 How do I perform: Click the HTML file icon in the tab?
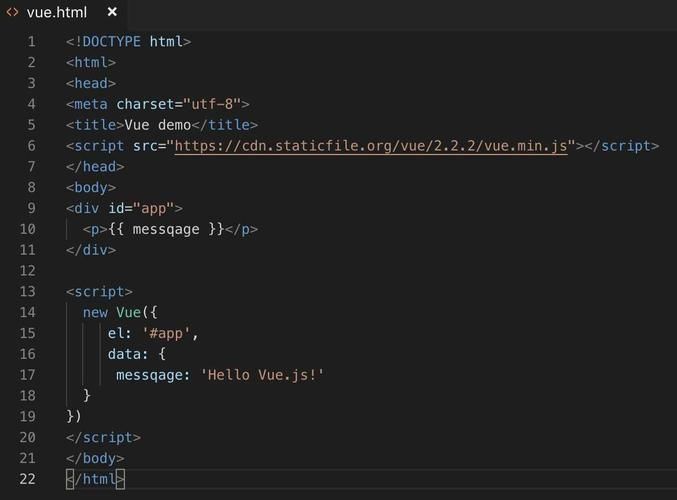pos(12,13)
